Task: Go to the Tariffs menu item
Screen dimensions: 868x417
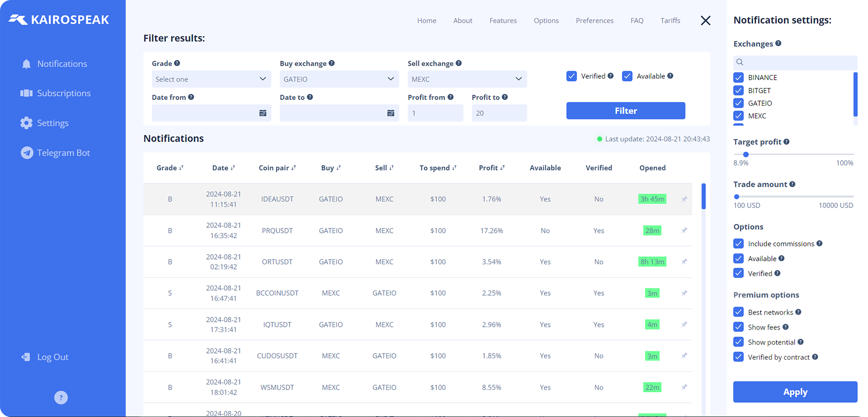Action: click(670, 20)
